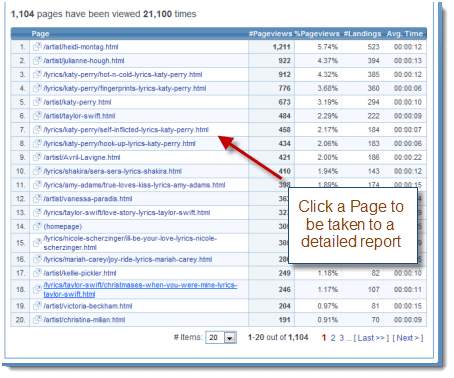The width and height of the screenshot is (454, 378).
Task: Open the (homepage) page link
Action: point(63,227)
